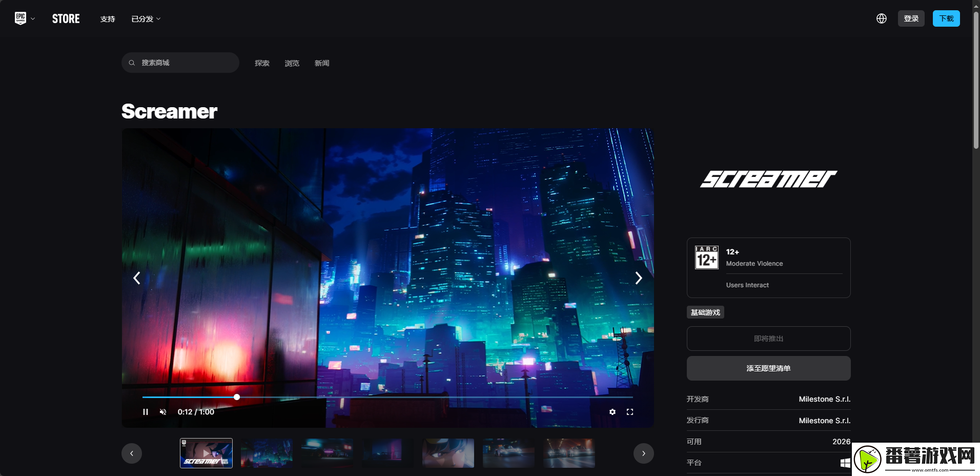Open the 新闻 news tab
This screenshot has height=476, width=980.
pos(322,63)
